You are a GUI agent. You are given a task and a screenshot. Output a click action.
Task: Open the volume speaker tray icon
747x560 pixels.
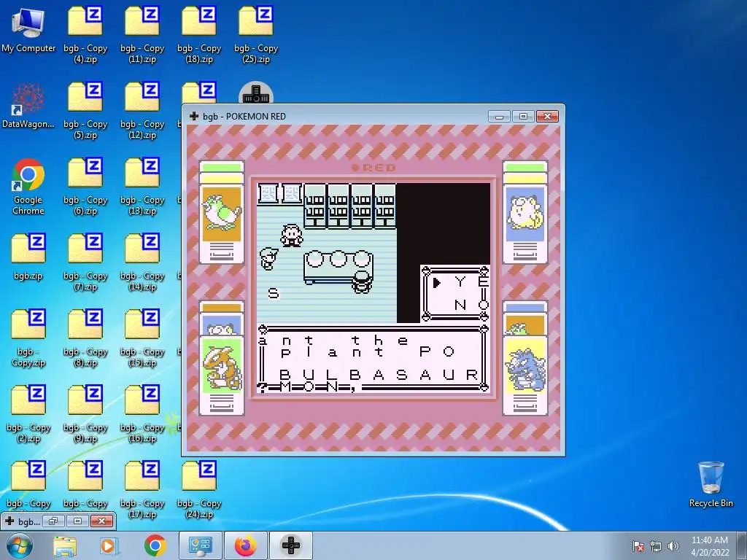pos(673,546)
